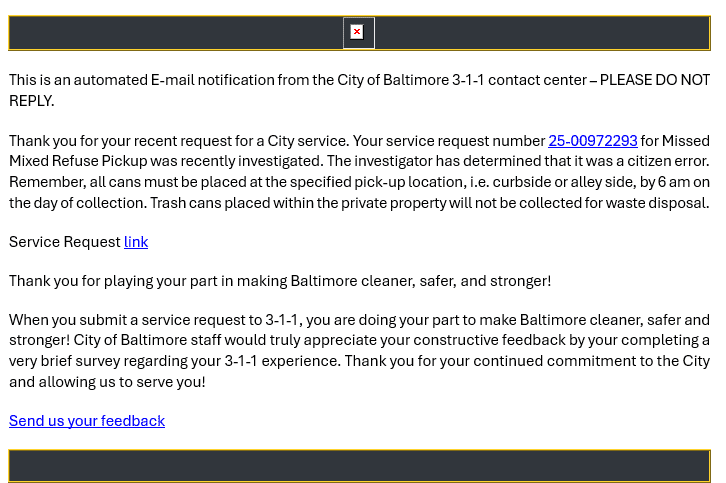Click "Trash cans placed within the private property"

click(x=298, y=203)
